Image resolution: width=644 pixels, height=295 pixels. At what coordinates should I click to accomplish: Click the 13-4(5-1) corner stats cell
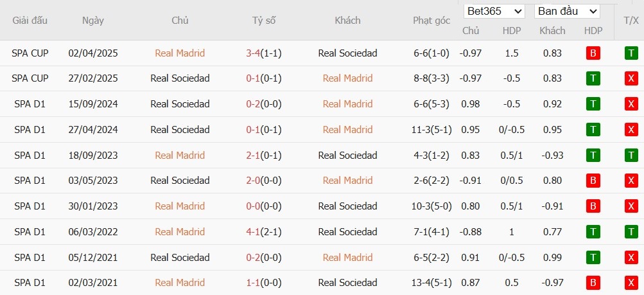tap(431, 283)
